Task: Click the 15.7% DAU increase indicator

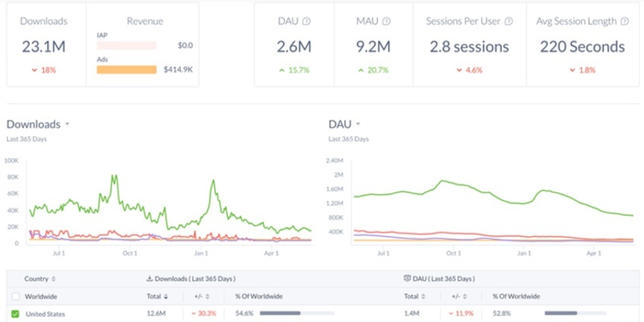Action: click(294, 70)
